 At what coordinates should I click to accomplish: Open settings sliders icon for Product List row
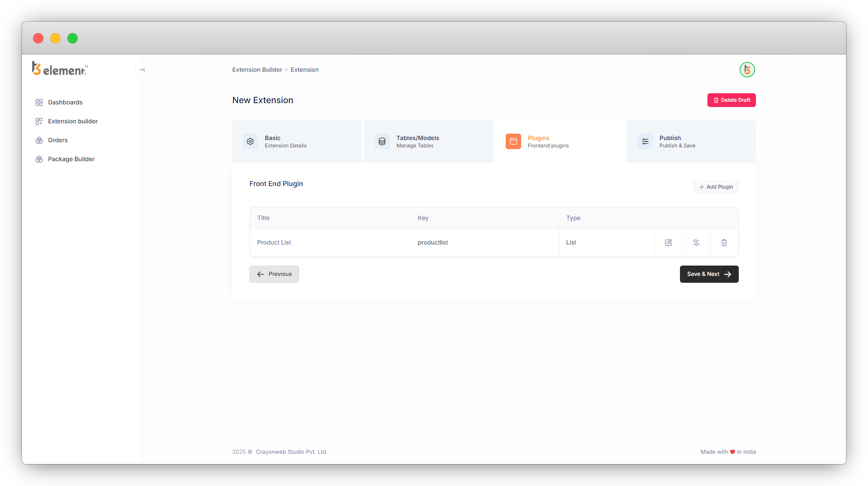696,243
